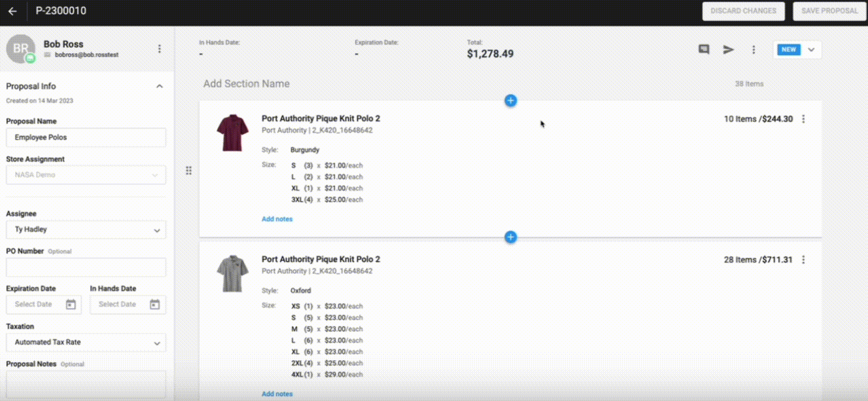Open Burgundy polo item options menu

click(x=803, y=119)
